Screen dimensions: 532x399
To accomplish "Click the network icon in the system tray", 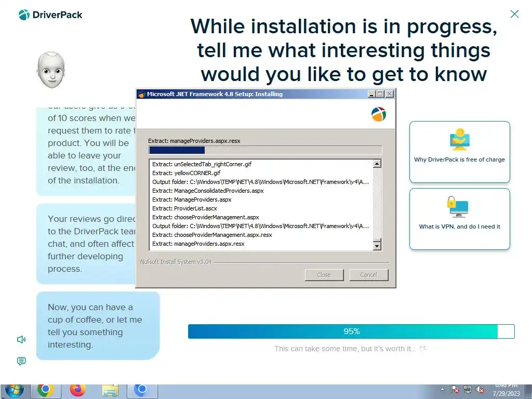I will click(468, 390).
